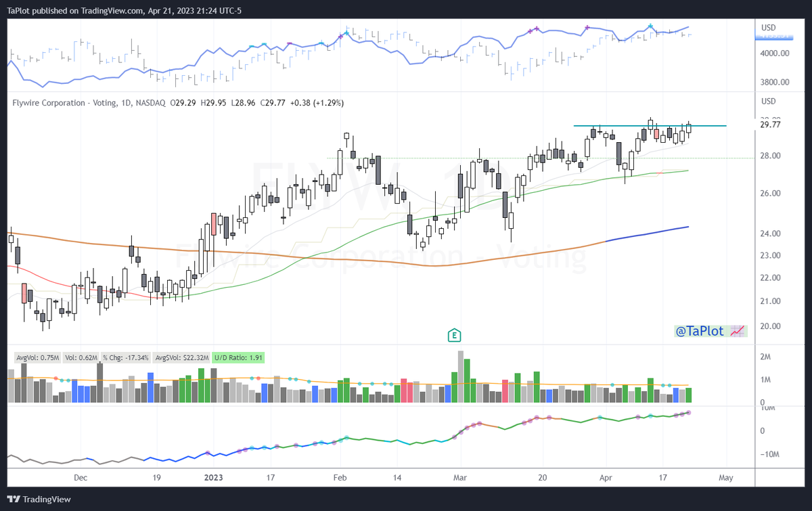Click the blue highlighted value atop the price axis

pyautogui.click(x=774, y=38)
